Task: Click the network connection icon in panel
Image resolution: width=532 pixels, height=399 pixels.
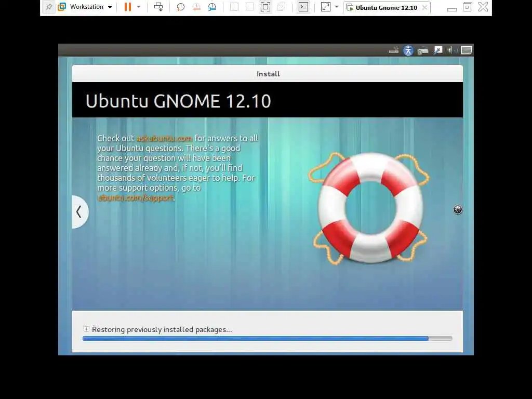Action: (x=423, y=50)
